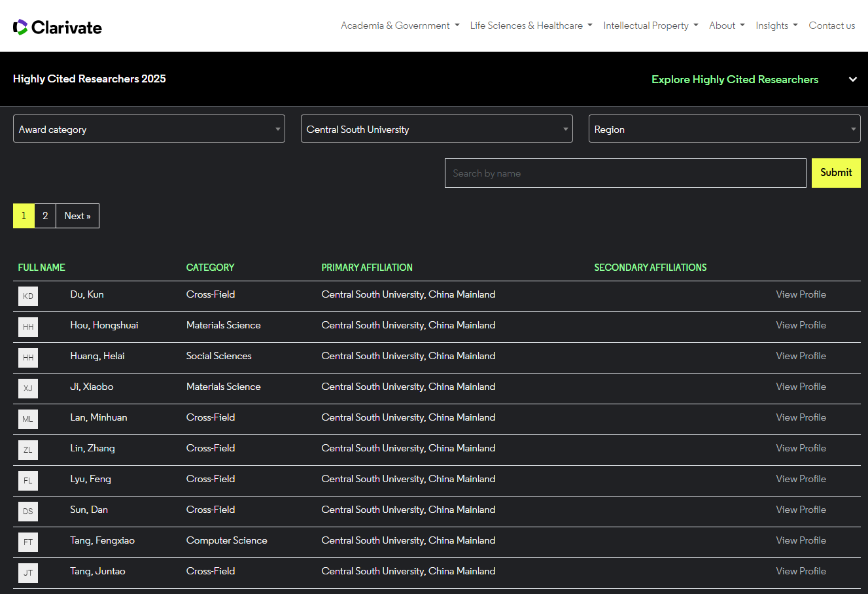The height and width of the screenshot is (594, 868).
Task: View Profile for Hou, Hongshuai
Action: tap(801, 325)
